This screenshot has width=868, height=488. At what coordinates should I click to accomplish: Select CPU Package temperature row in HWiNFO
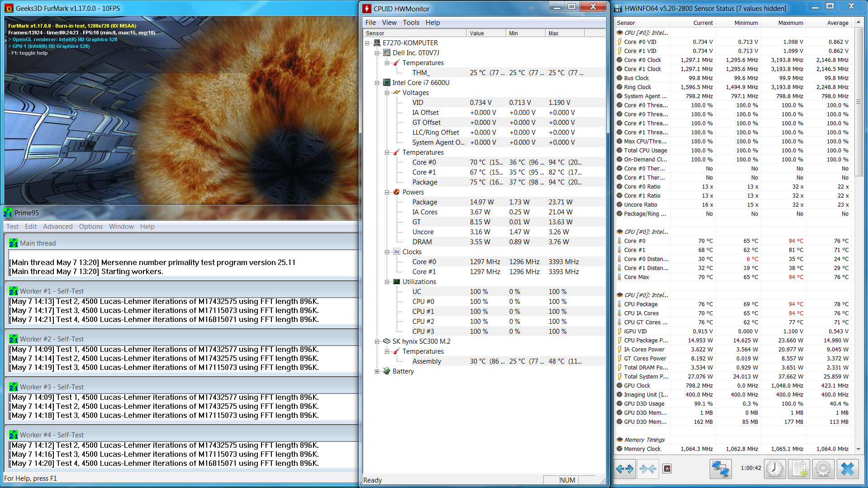pos(733,304)
